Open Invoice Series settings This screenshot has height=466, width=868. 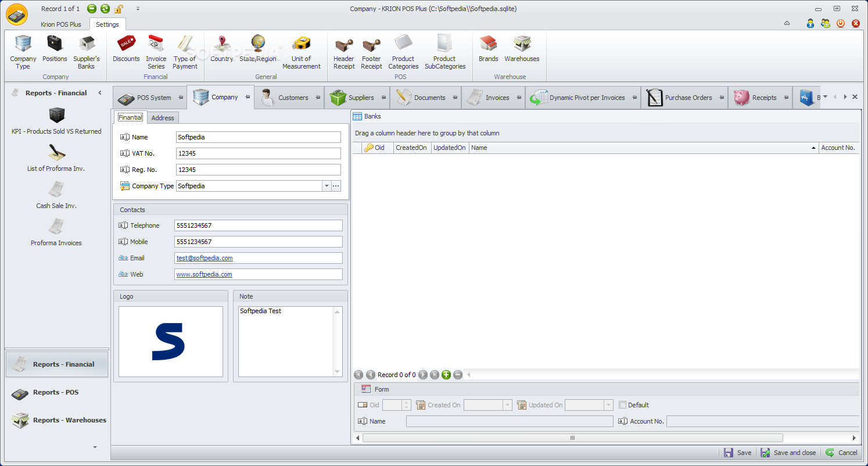tap(156, 52)
